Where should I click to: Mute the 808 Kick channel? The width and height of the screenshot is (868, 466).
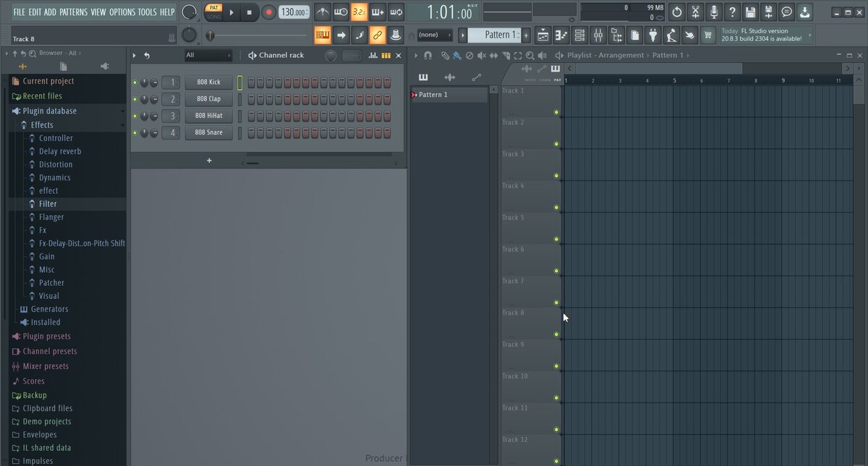[x=133, y=82]
